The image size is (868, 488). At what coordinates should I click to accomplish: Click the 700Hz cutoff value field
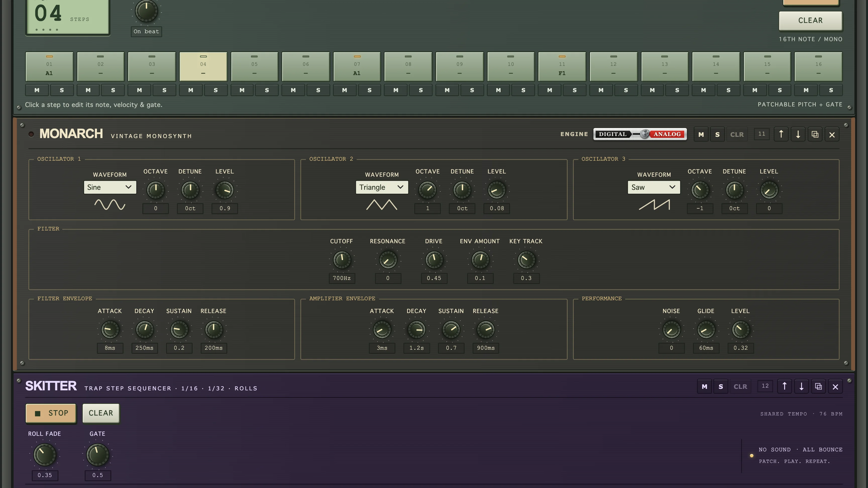click(342, 278)
